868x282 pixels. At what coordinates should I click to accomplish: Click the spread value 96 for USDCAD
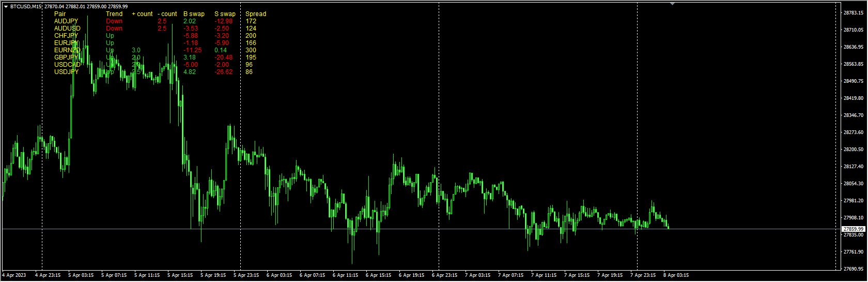click(249, 65)
